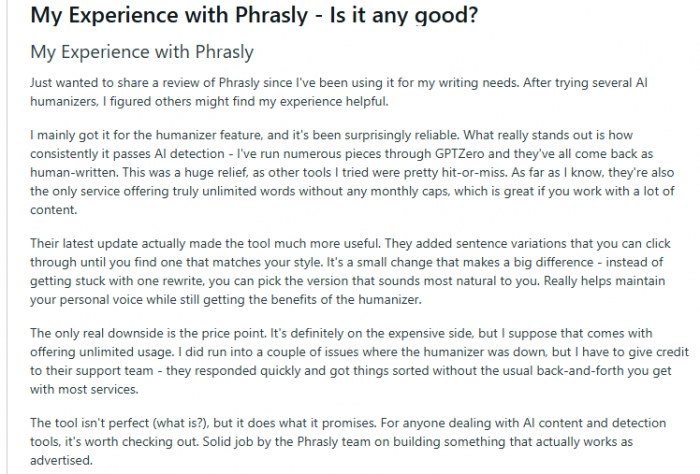
Task: Click the sentence starting "Their latest update"
Action: tap(205, 244)
